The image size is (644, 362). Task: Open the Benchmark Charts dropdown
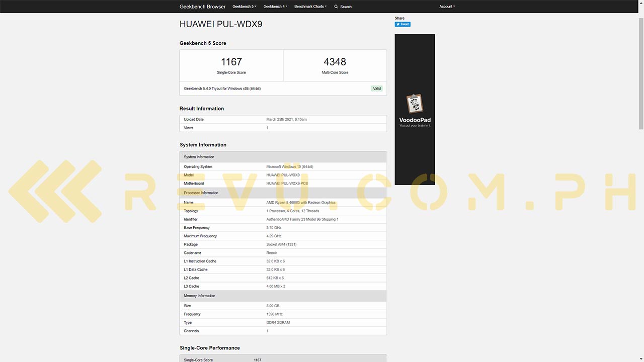pyautogui.click(x=310, y=7)
